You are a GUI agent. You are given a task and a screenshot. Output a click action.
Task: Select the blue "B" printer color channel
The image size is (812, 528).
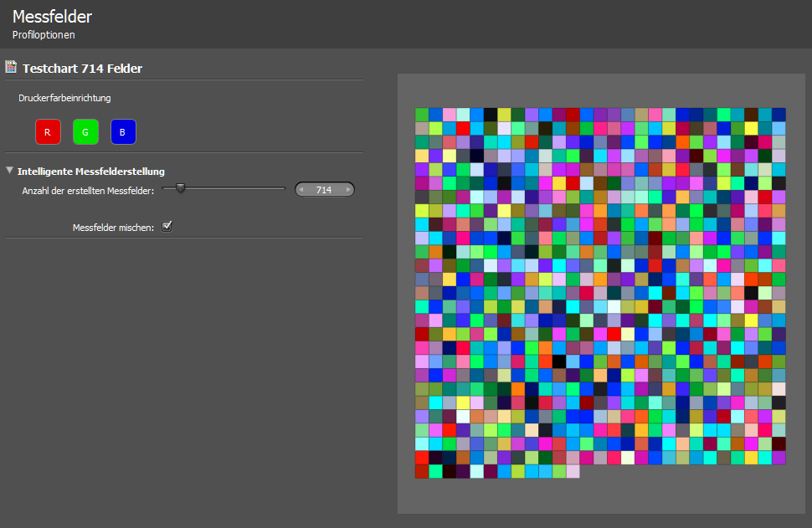[123, 131]
